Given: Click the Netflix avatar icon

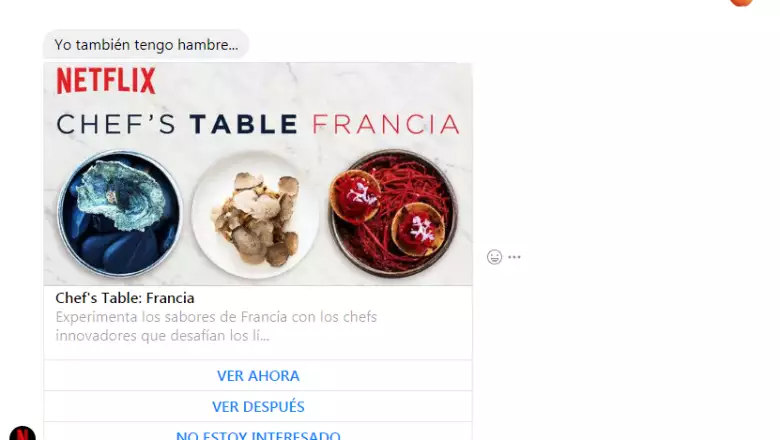Looking at the screenshot, I should (22, 433).
